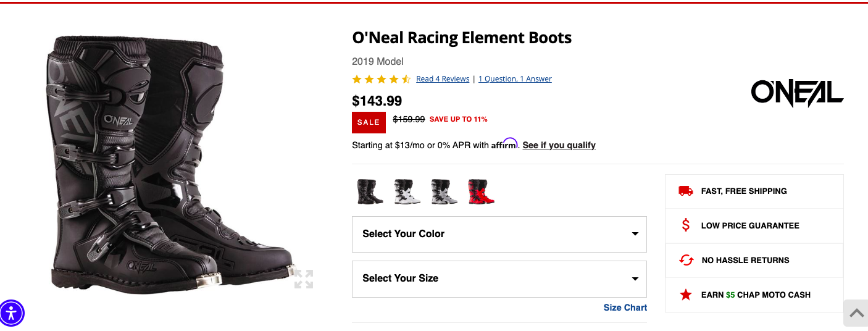The height and width of the screenshot is (331, 868).
Task: Click the no hassle returns arrows icon
Action: point(686,260)
